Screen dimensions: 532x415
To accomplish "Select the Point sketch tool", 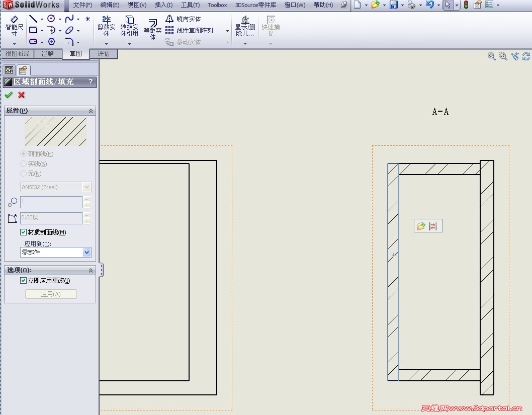I will [x=87, y=19].
